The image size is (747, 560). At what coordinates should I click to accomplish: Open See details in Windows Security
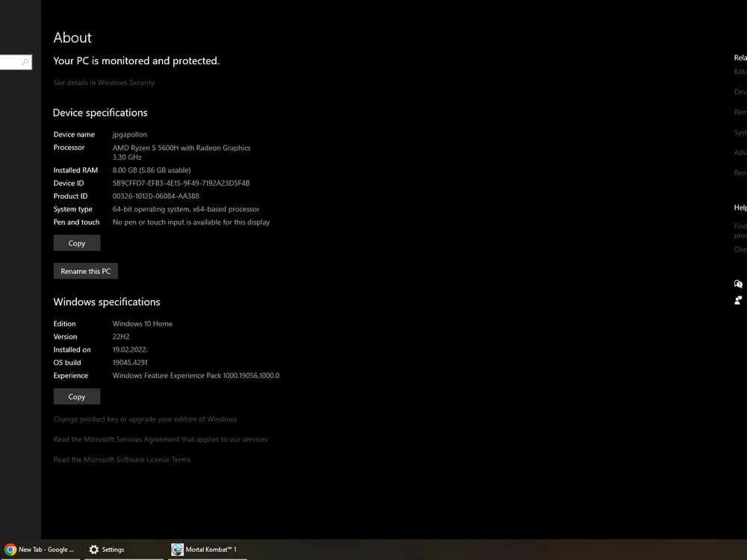(x=104, y=83)
